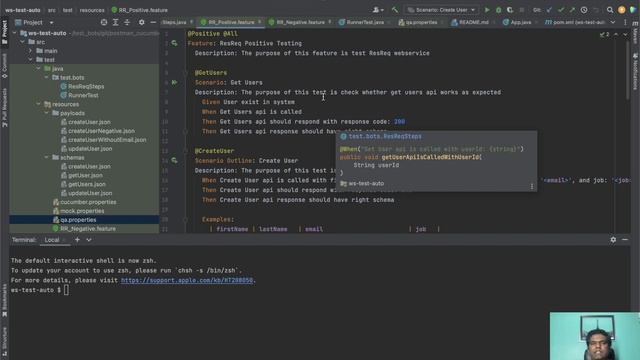Open the terminal sessions dropdown arrow
Viewport: 640px width, 360px height.
coord(89,240)
